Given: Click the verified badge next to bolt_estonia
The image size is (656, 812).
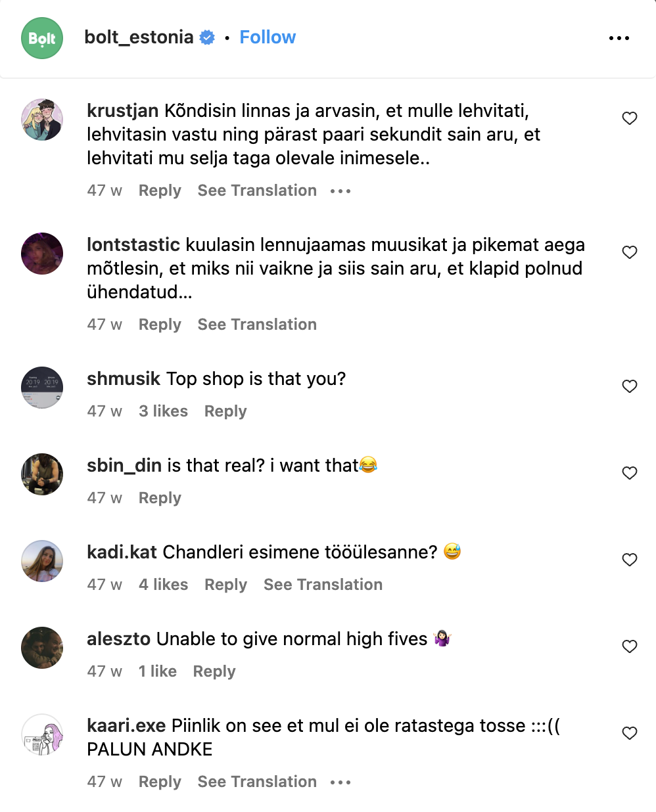Looking at the screenshot, I should click(x=207, y=37).
